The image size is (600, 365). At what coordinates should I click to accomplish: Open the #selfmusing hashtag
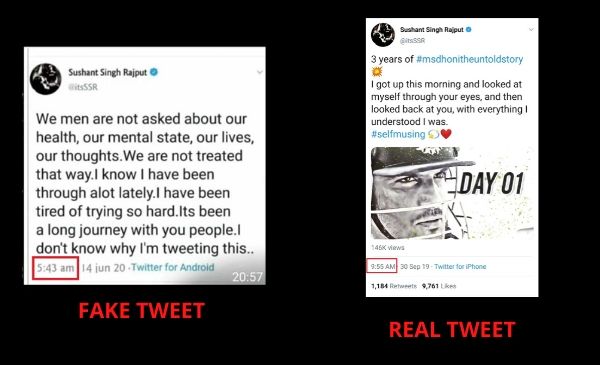pos(398,134)
